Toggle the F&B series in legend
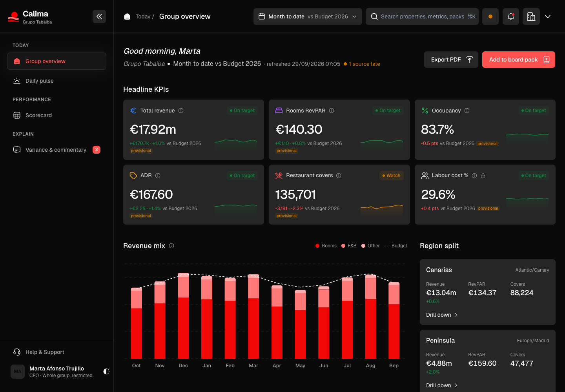 click(349, 246)
